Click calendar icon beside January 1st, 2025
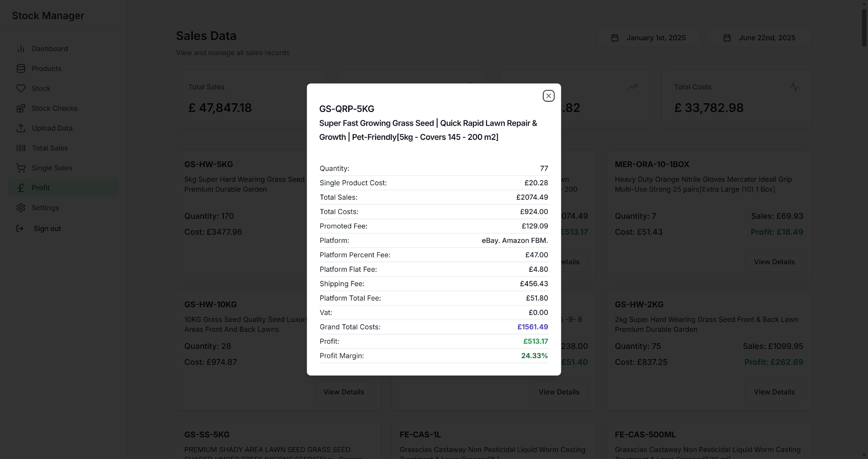 (x=615, y=38)
